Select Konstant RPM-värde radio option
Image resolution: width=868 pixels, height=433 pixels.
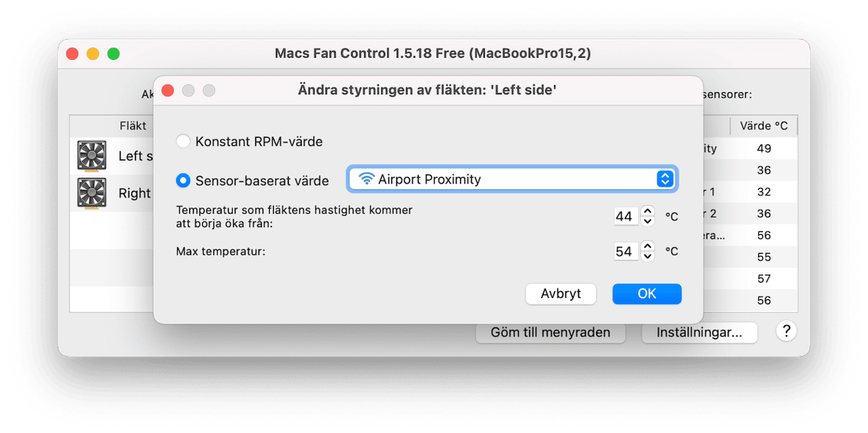(x=183, y=141)
